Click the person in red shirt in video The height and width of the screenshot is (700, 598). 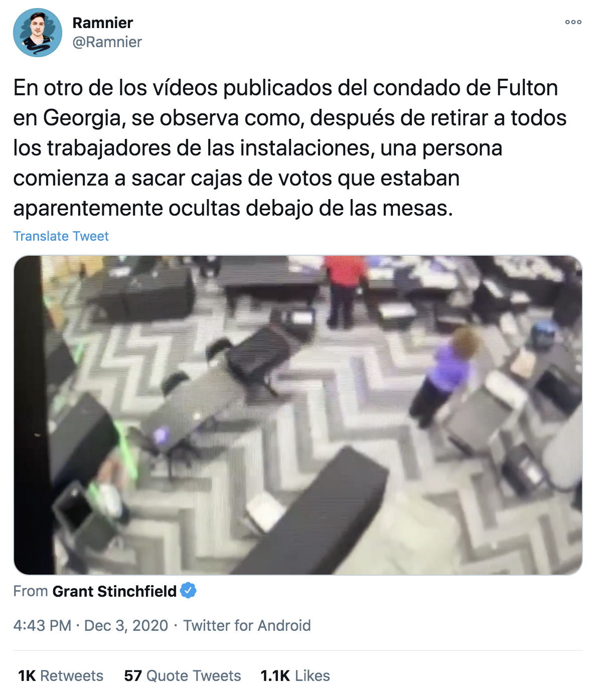click(344, 291)
